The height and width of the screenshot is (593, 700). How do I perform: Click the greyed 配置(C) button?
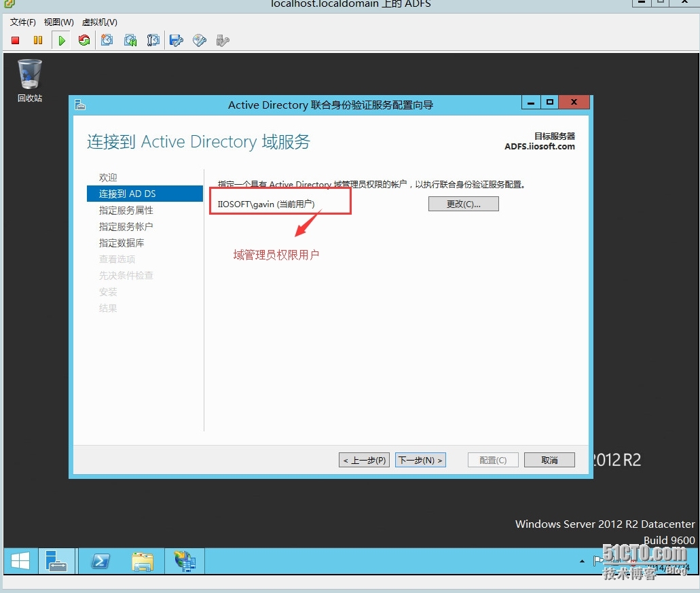(x=493, y=460)
